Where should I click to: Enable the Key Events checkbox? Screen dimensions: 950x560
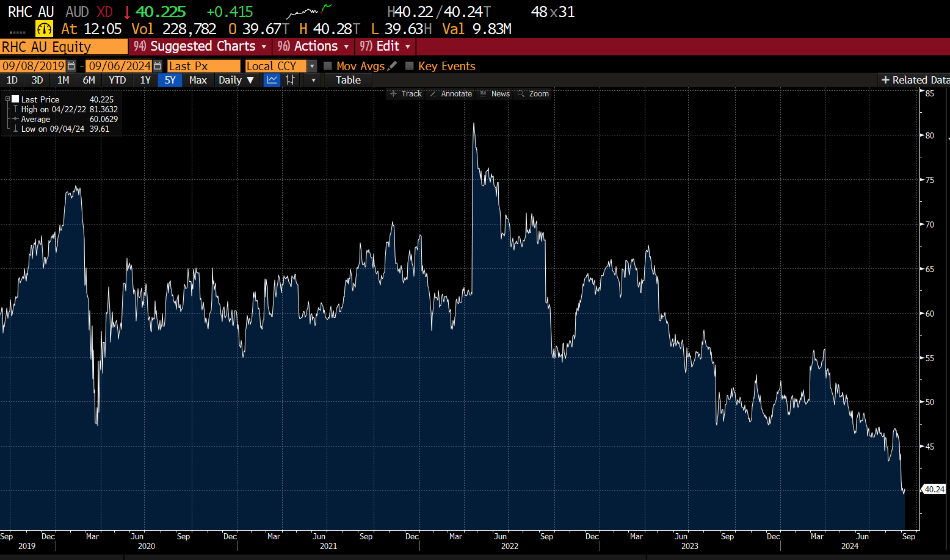[410, 66]
